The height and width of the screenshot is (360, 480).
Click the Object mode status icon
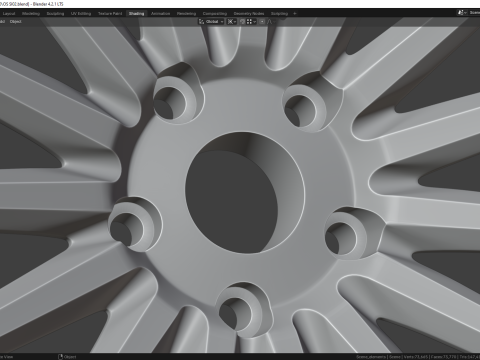coord(61,357)
